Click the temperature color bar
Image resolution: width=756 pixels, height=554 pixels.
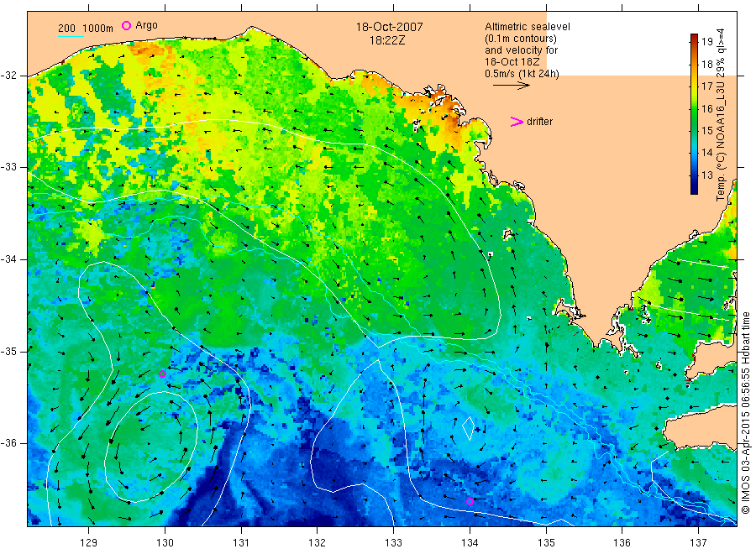tap(695, 114)
